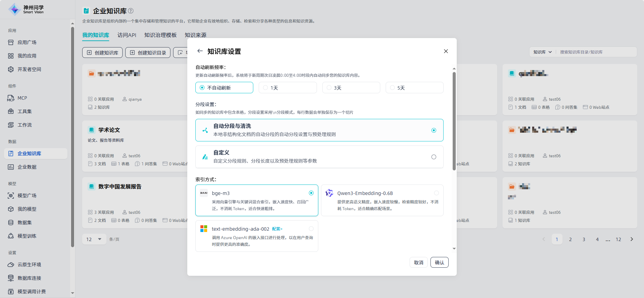Open 数据库连接 in the sidebar

pos(29,278)
